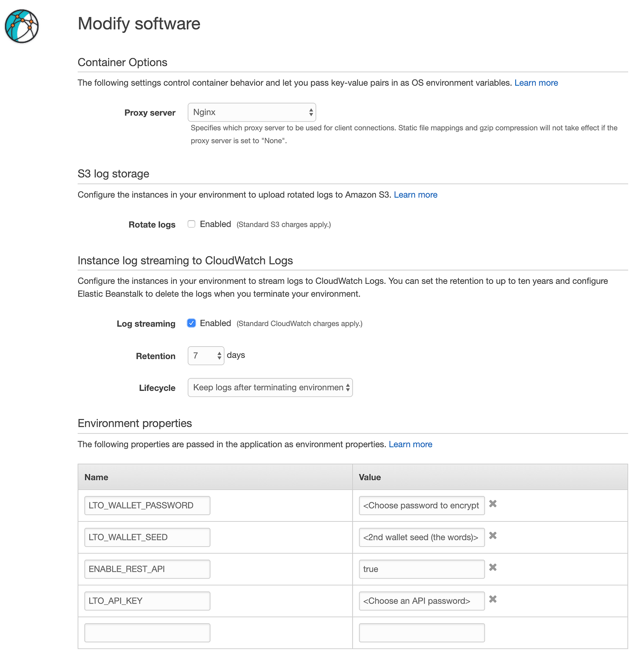Click the globe network logo icon
644x657 pixels.
click(x=22, y=26)
